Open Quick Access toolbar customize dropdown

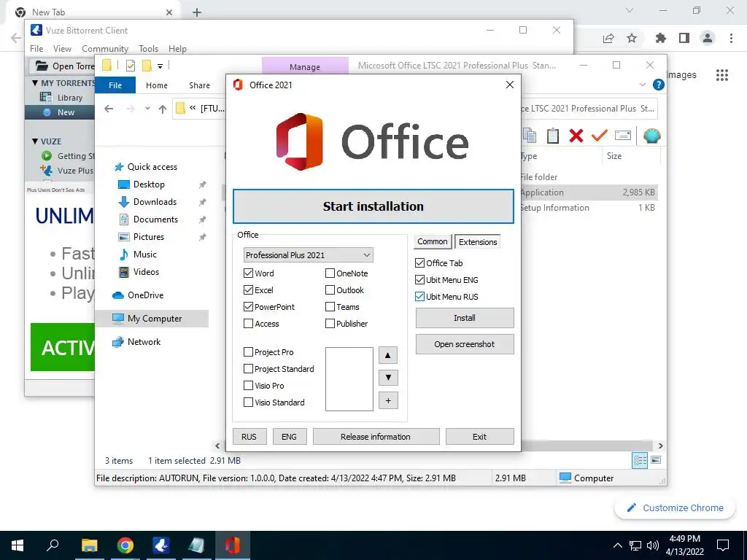(160, 66)
